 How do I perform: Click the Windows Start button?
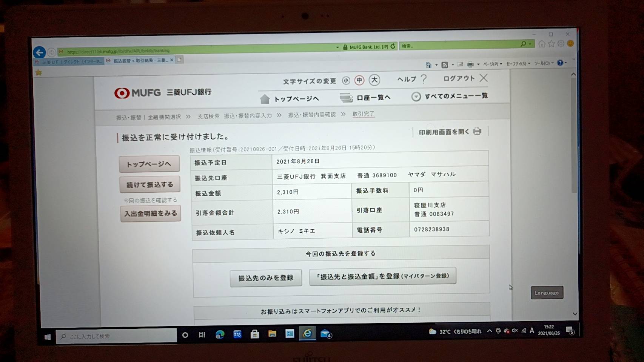(x=48, y=337)
